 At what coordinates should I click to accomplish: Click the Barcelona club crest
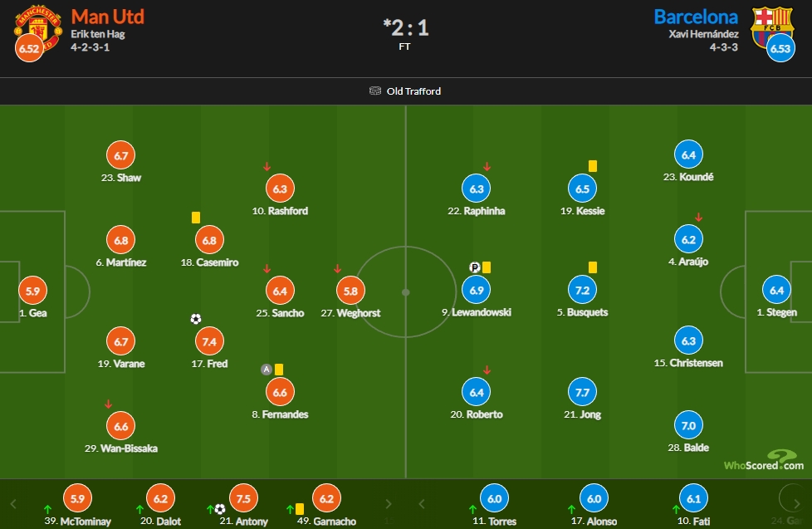(772, 27)
